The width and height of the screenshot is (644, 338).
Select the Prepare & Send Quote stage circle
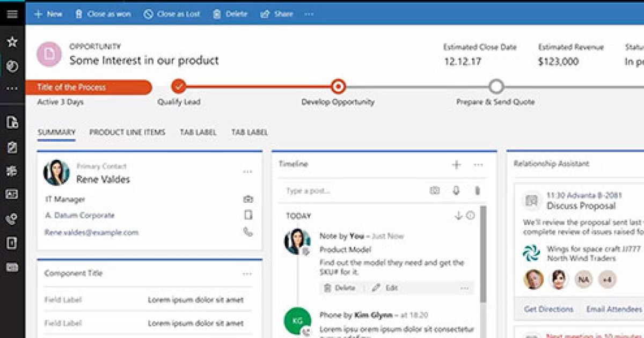click(496, 86)
